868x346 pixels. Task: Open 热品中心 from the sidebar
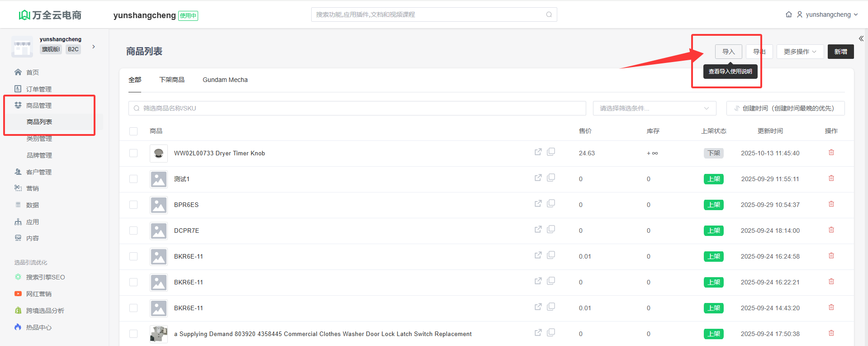pos(38,327)
